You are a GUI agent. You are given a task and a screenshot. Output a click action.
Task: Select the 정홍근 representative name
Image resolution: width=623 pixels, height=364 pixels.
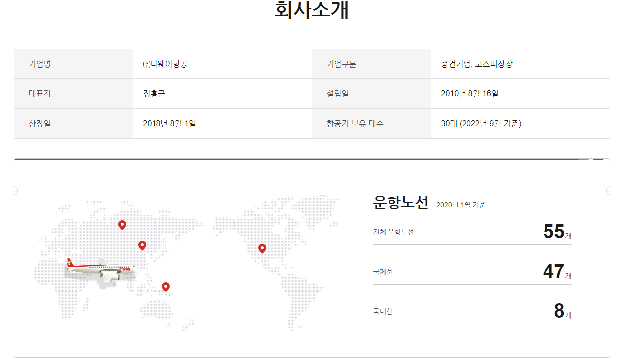[154, 94]
